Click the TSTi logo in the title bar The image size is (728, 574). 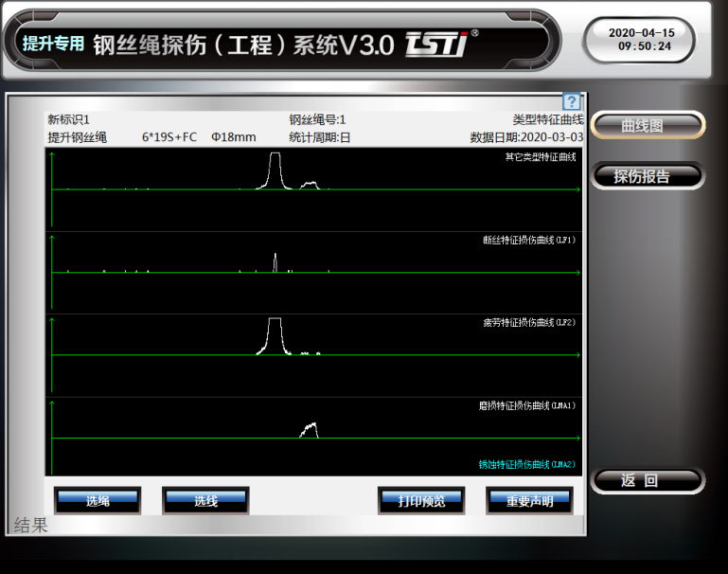(x=435, y=43)
